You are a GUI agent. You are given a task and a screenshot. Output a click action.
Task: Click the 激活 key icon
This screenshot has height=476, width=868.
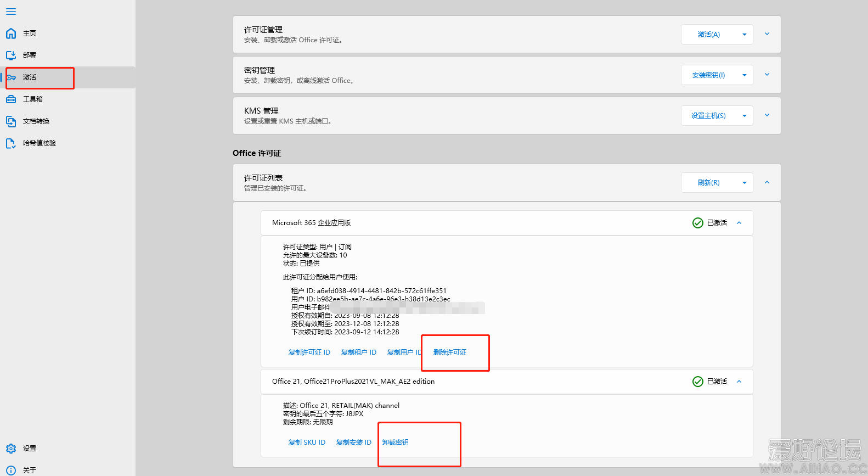pyautogui.click(x=11, y=77)
